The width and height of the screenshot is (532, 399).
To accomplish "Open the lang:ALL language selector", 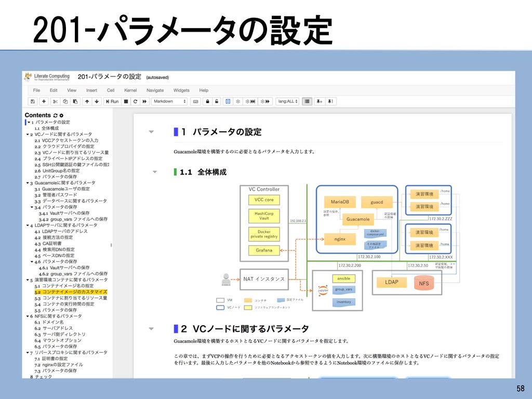I will pos(287,101).
